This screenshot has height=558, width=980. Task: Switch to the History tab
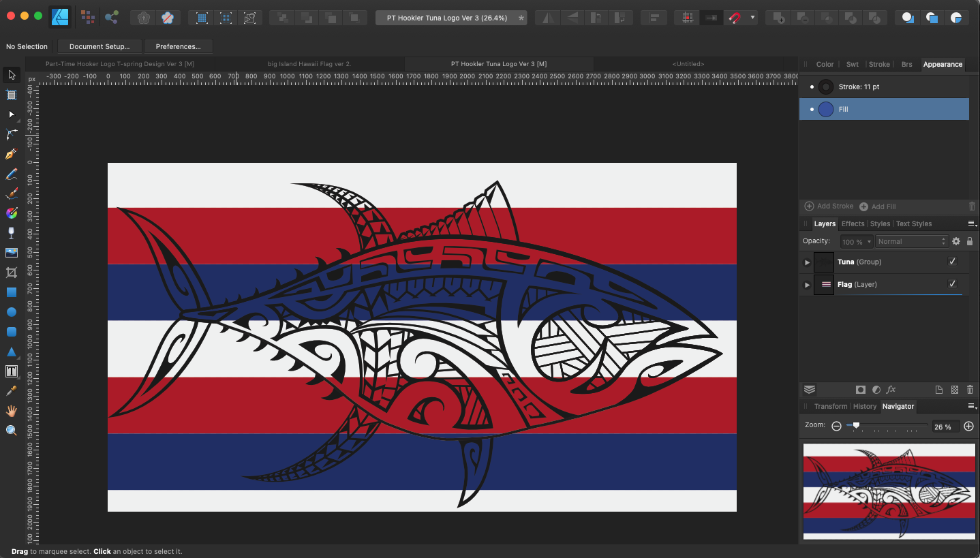(864, 407)
